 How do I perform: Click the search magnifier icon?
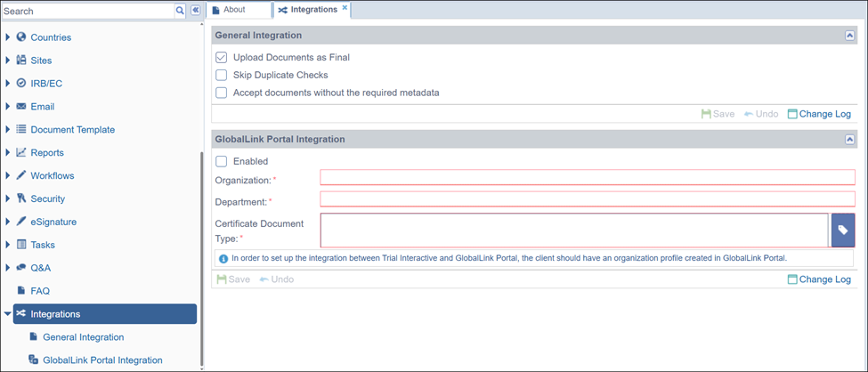pyautogui.click(x=180, y=11)
